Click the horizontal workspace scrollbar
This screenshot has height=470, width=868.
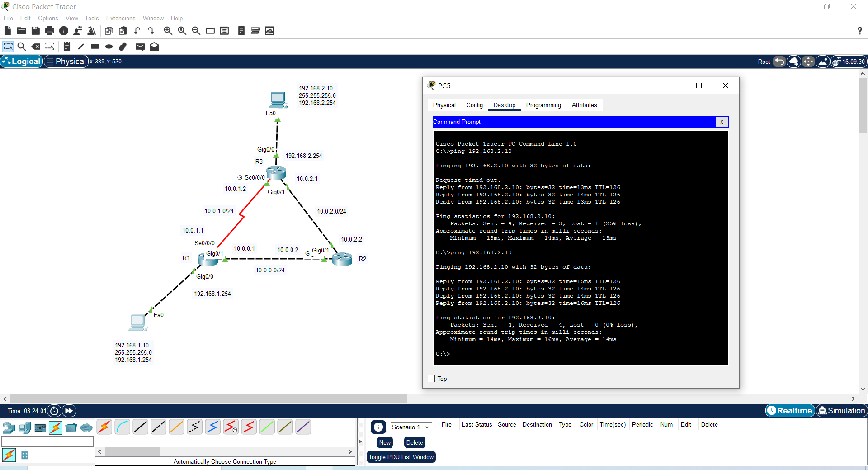pos(208,399)
